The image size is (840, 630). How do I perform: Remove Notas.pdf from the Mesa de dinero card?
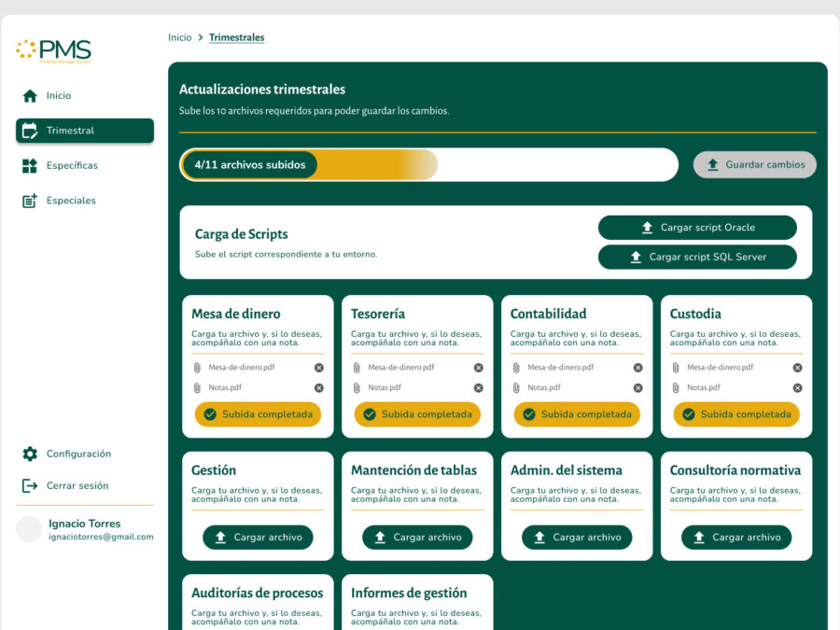coord(319,387)
